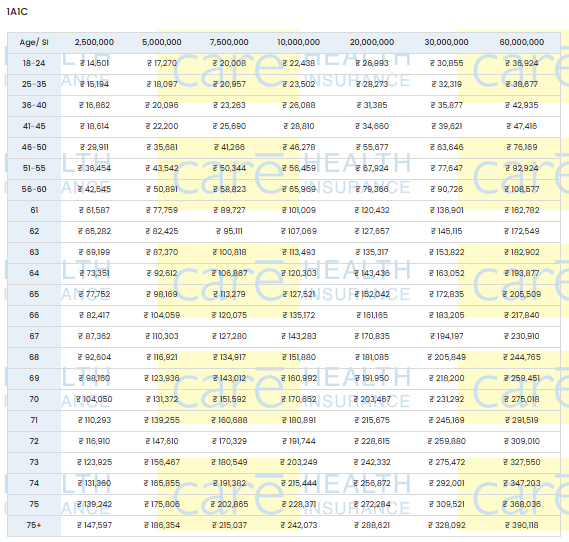Click the premium cell showing 116,921
This screenshot has height=542, width=569.
point(162,357)
